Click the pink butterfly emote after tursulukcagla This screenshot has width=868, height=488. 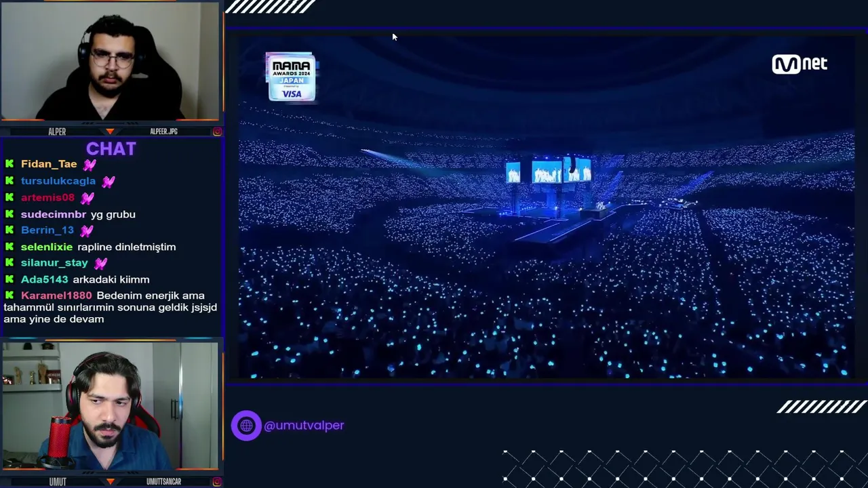108,181
